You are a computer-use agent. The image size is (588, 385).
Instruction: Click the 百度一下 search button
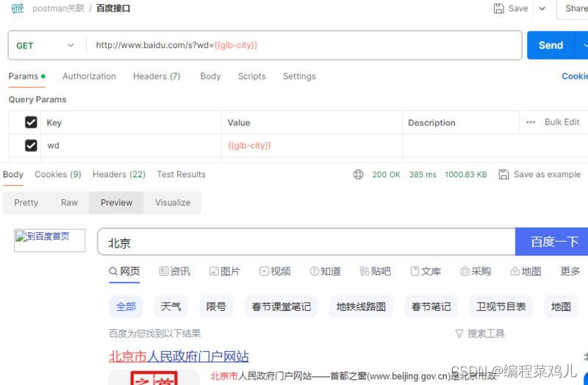(x=552, y=242)
